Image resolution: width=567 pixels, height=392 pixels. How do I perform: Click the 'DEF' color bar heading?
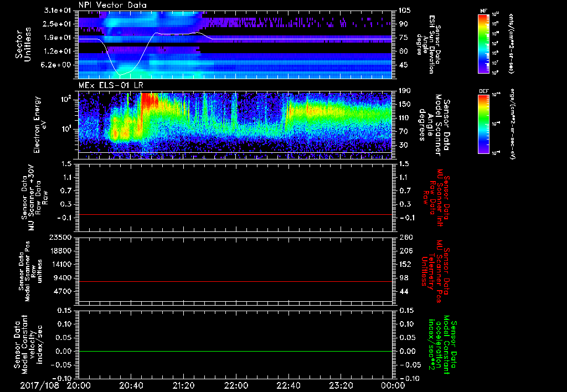(483, 91)
